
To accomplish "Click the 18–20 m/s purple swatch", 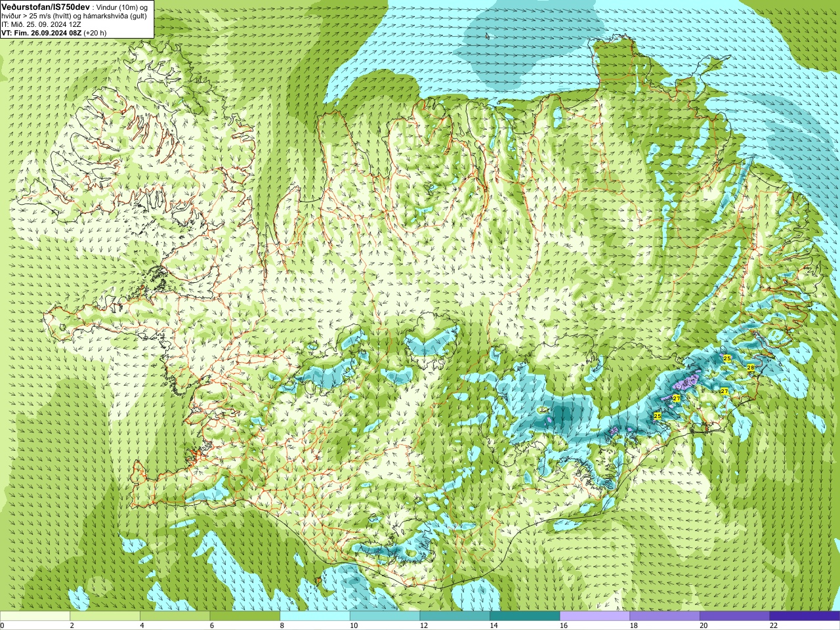I will 665,616.
